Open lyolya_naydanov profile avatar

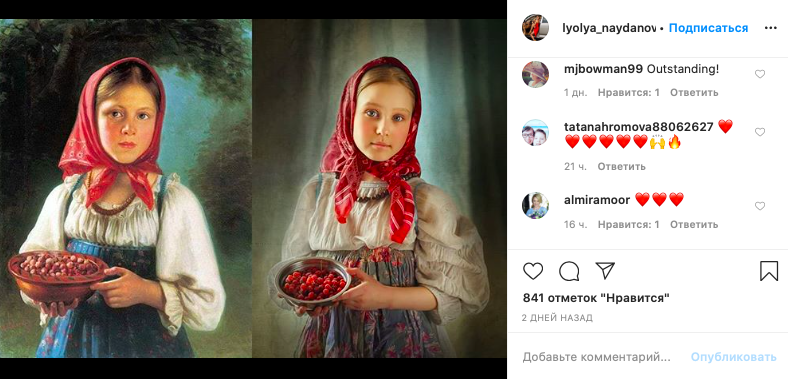click(535, 28)
